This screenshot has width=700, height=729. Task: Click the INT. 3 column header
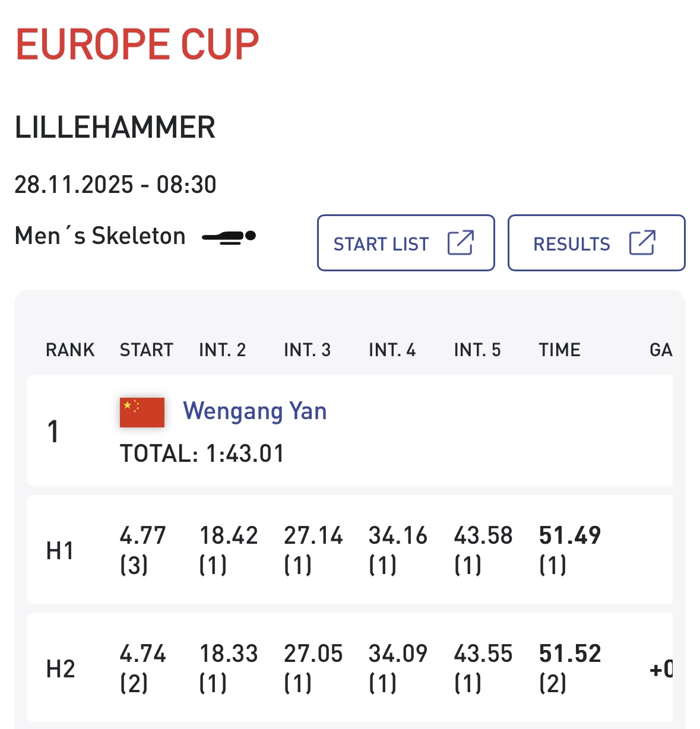pyautogui.click(x=308, y=350)
